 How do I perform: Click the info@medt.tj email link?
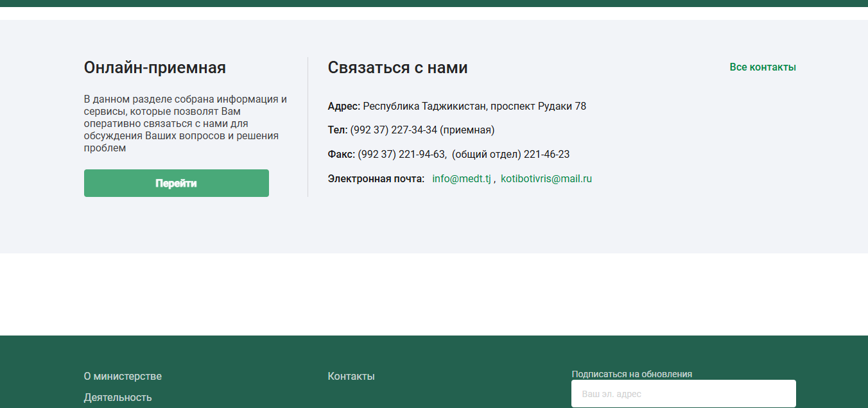point(461,179)
